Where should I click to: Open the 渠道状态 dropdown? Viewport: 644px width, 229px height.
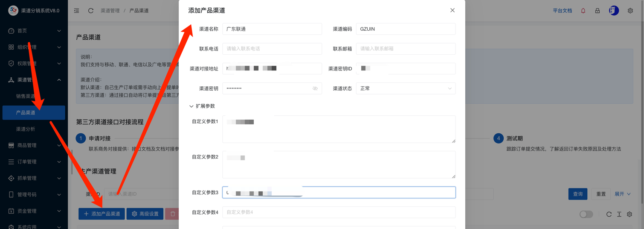pos(405,88)
